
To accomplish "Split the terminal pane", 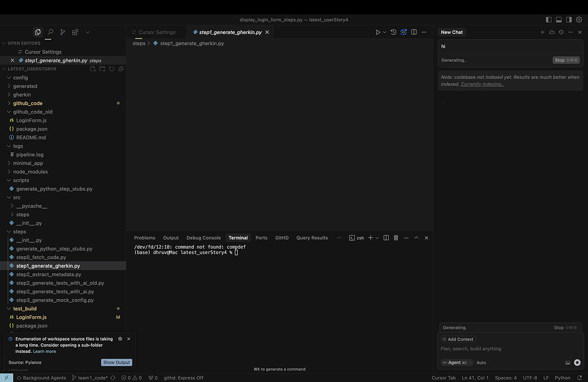I will coord(386,237).
